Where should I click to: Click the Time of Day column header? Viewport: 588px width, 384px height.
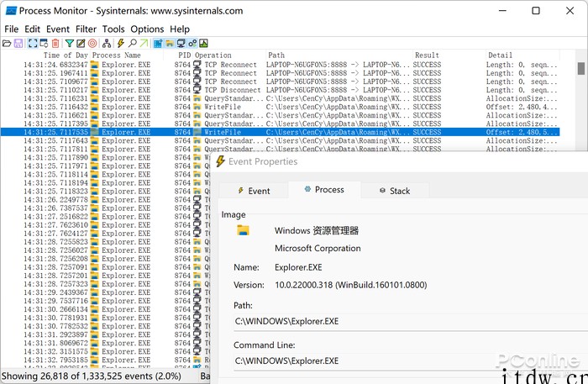click(x=66, y=55)
